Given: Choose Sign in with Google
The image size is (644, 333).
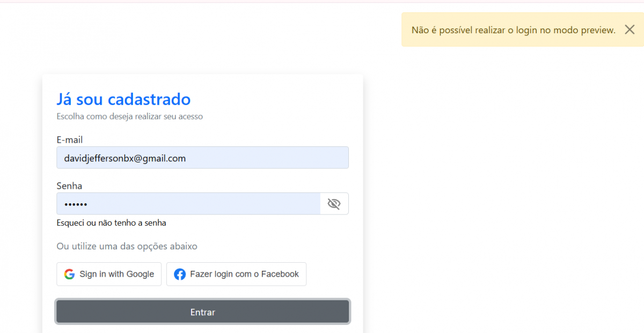Looking at the screenshot, I should [x=109, y=274].
